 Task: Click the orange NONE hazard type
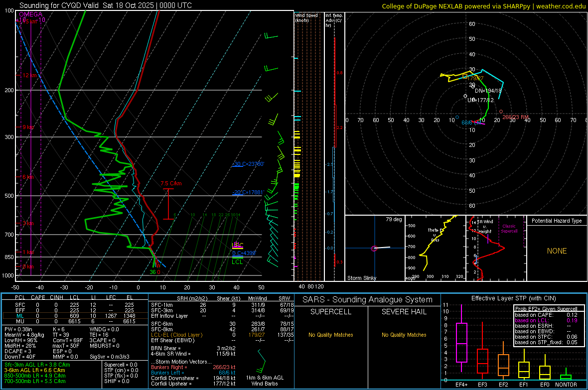(557, 251)
